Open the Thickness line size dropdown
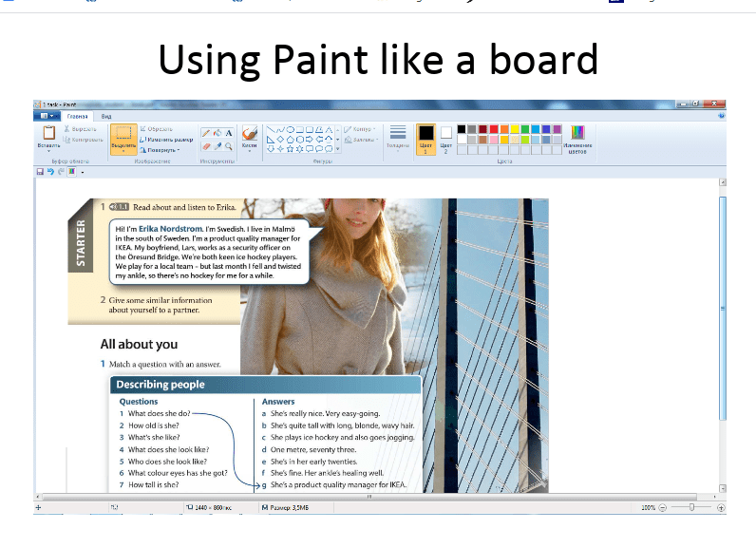Image resolution: width=756 pixels, height=548 pixels. click(398, 137)
